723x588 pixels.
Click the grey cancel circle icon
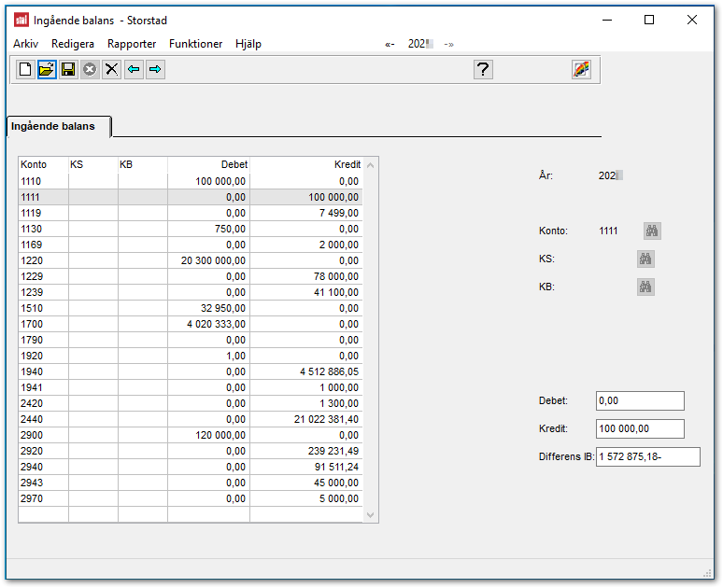pos(90,69)
